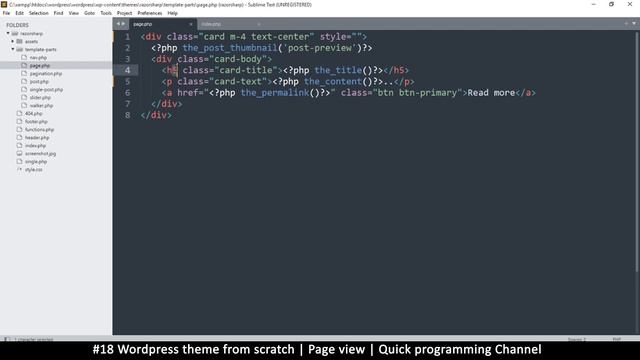
Task: Open the Tools menu
Action: (x=106, y=13)
